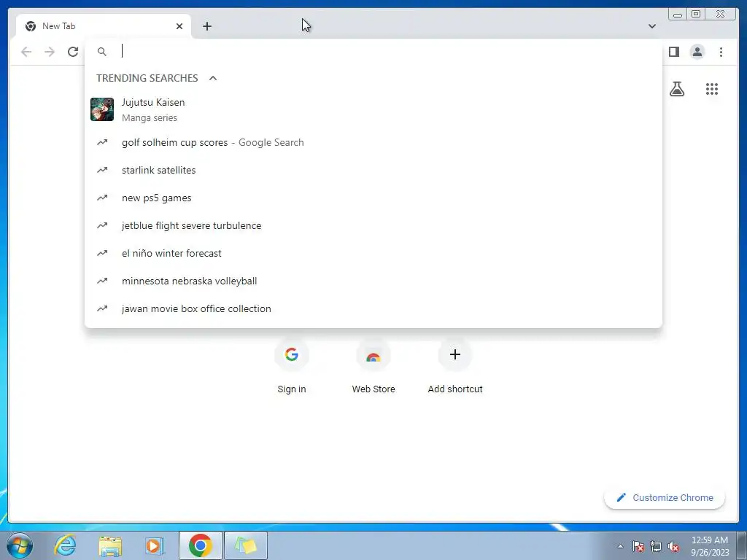Open the Search Labs flask icon
Viewport: 747px width, 560px height.
pyautogui.click(x=676, y=88)
